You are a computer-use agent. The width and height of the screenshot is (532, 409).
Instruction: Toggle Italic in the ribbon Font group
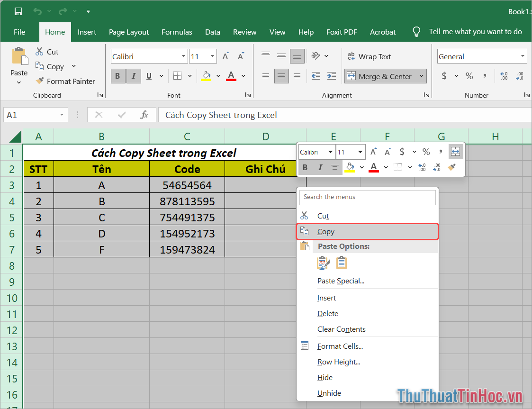click(x=134, y=76)
